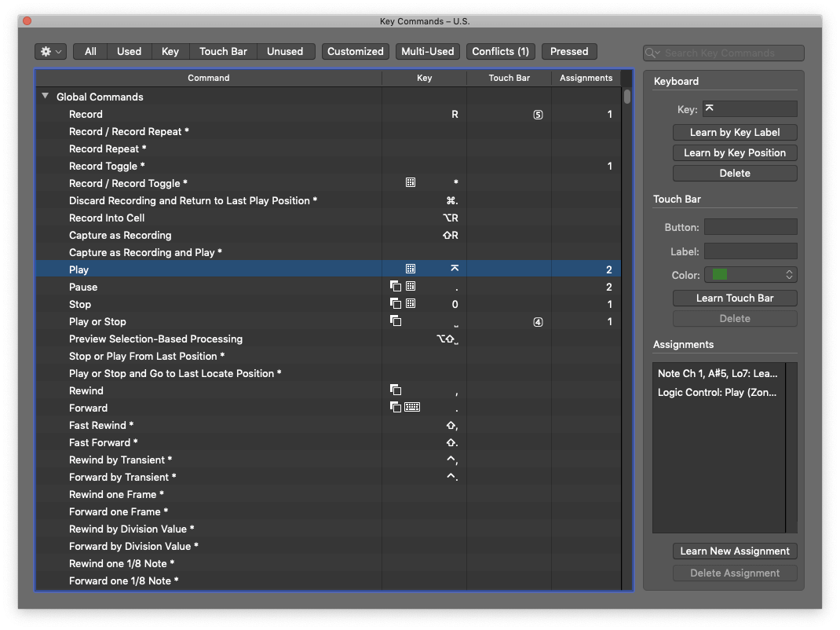Click the gear action menu icon
Image resolution: width=840 pixels, height=630 pixels.
[x=45, y=51]
